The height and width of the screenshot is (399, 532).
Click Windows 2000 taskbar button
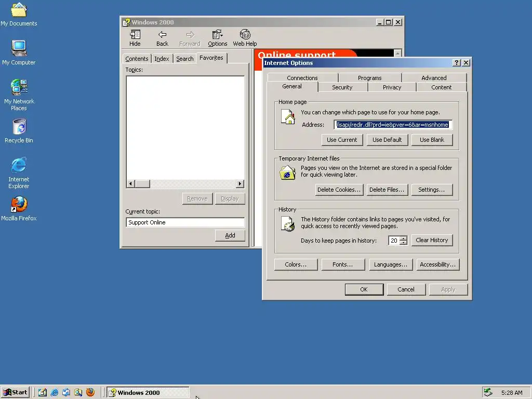(148, 393)
